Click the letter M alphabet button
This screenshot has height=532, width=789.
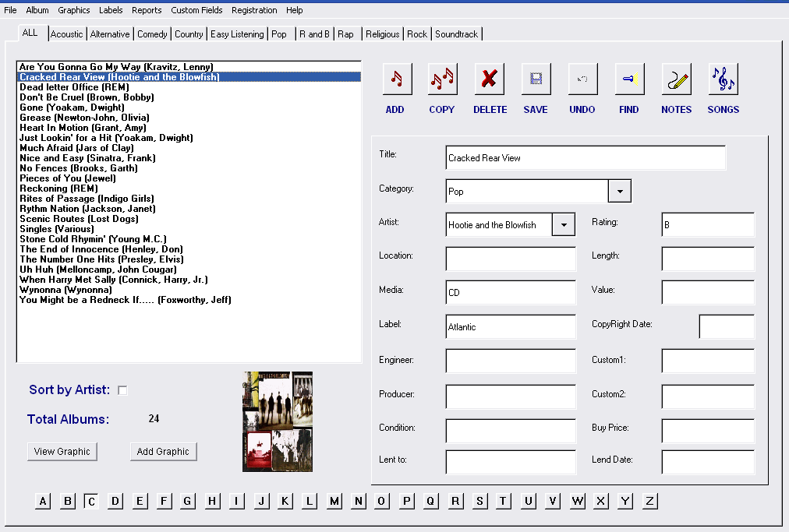(334, 501)
